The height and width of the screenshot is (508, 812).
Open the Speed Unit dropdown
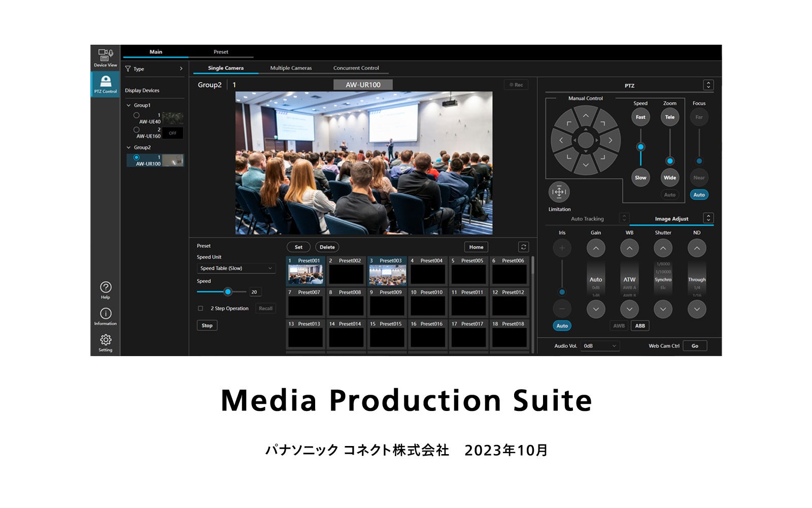235,268
